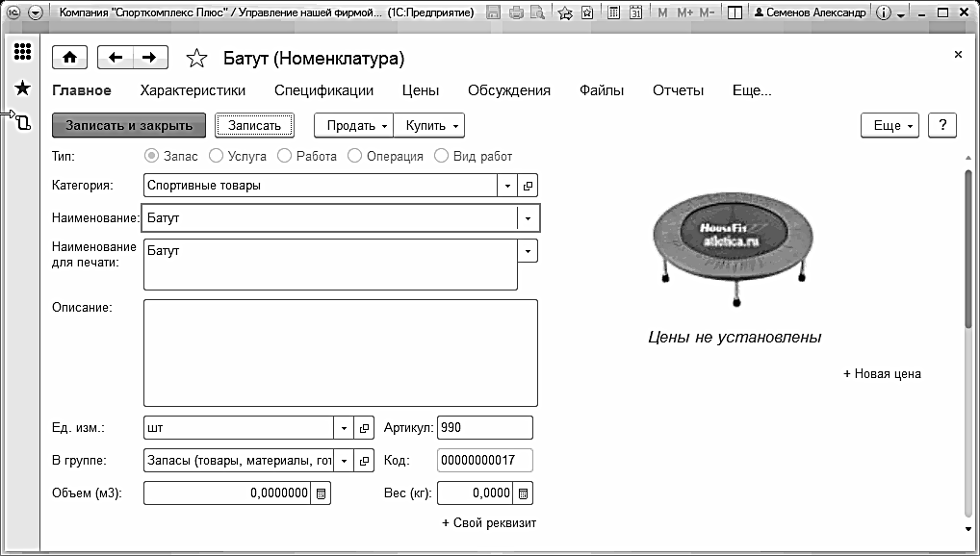The image size is (980, 556).
Task: Switch to the Обсуждения tab
Action: point(509,90)
